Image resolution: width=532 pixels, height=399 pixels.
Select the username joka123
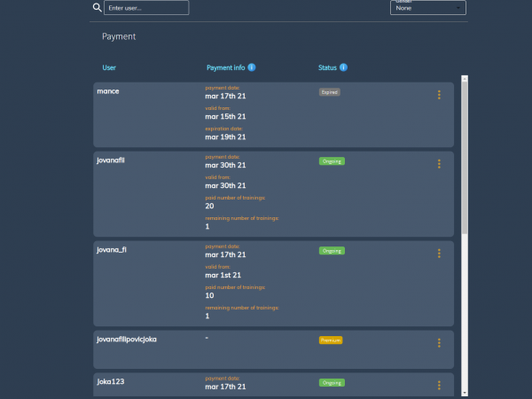coord(111,381)
